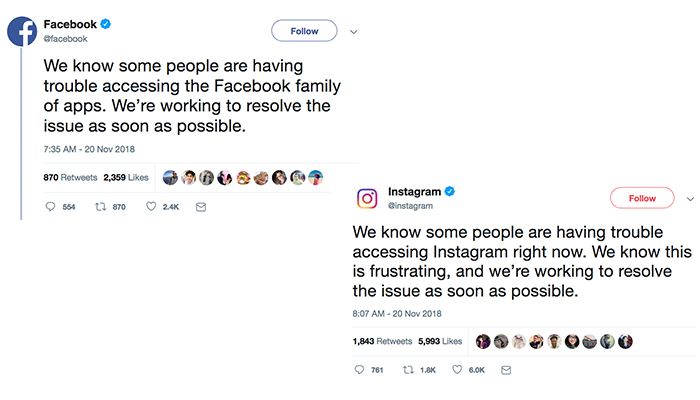Click the Instagram profile logo avatar
The width and height of the screenshot is (700, 400).
pos(367,198)
